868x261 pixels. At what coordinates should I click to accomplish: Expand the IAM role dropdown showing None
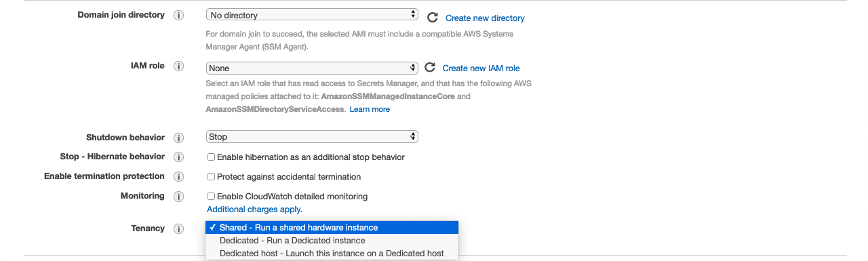[312, 68]
